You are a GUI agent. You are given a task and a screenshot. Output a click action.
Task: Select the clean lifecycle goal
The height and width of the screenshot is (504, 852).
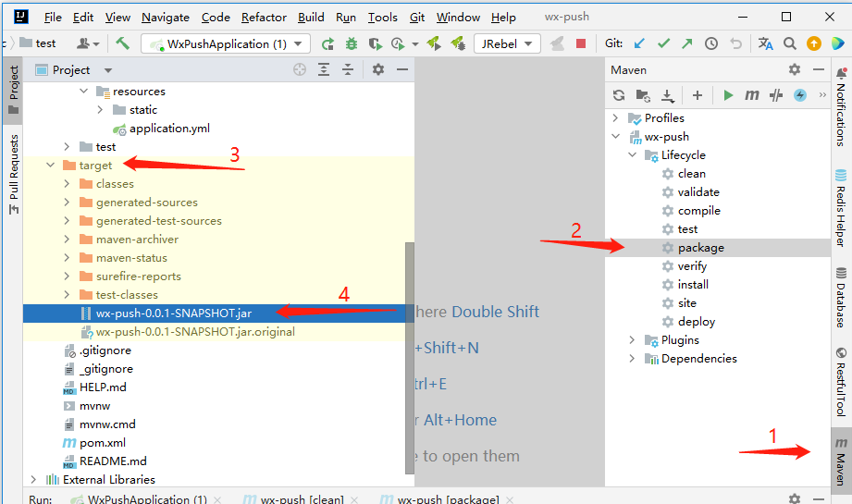tap(692, 174)
